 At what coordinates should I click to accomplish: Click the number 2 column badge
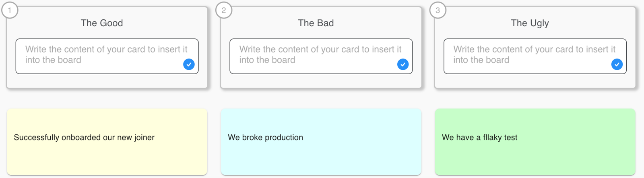coord(224,10)
